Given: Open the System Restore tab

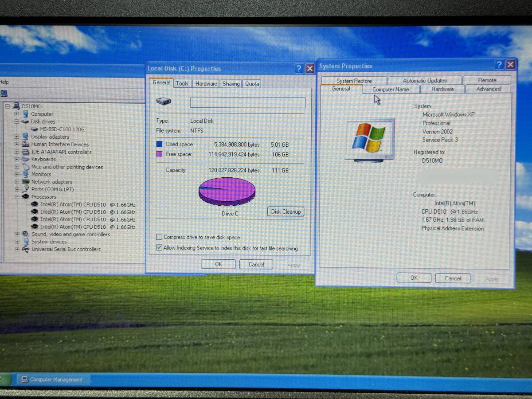Looking at the screenshot, I should pos(354,81).
